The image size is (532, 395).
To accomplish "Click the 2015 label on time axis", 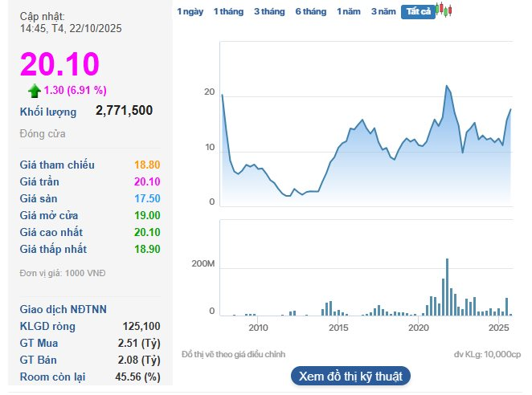I will pos(338,328).
